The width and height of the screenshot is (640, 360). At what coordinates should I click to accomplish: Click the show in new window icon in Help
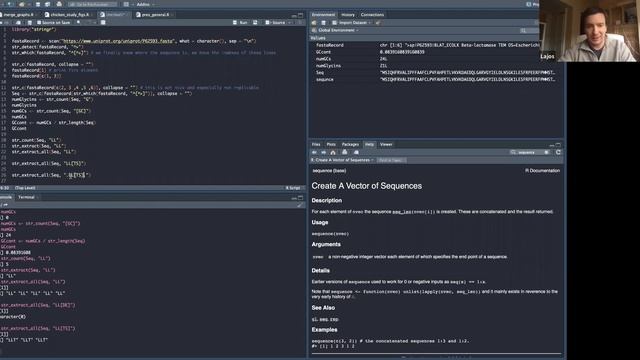[356, 152]
